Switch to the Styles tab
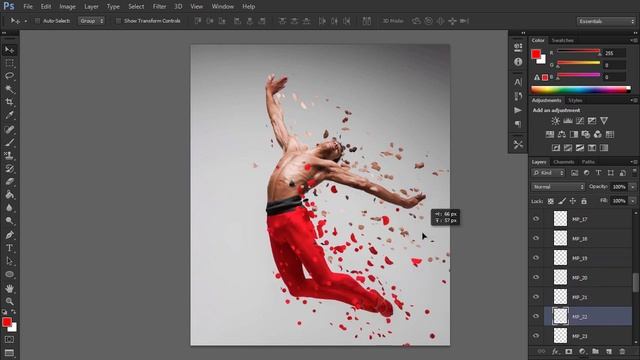The width and height of the screenshot is (640, 360). (x=575, y=100)
